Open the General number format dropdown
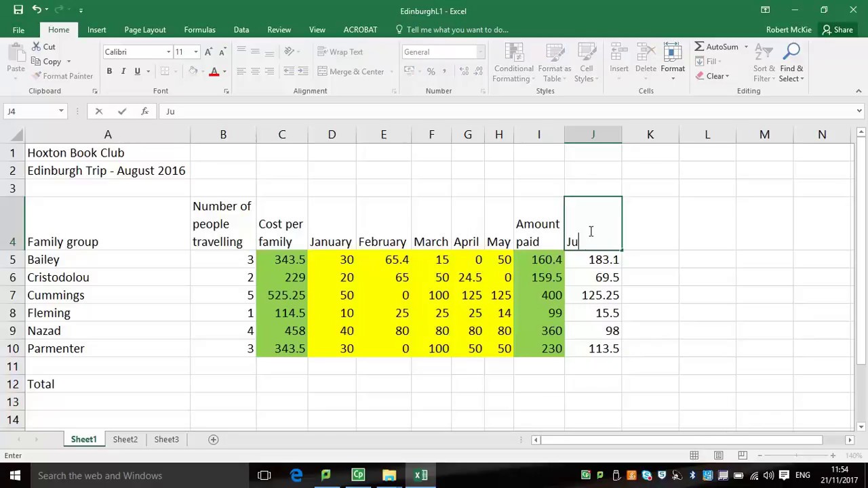 tap(480, 52)
